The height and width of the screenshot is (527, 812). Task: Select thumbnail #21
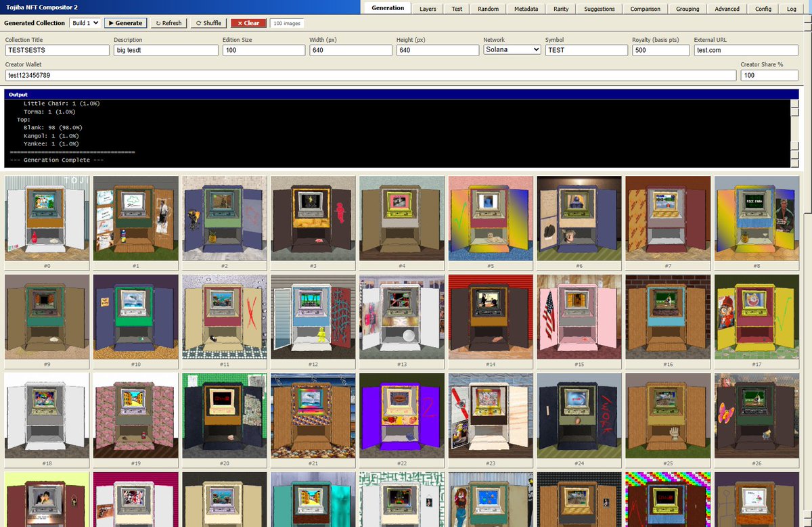click(x=313, y=420)
